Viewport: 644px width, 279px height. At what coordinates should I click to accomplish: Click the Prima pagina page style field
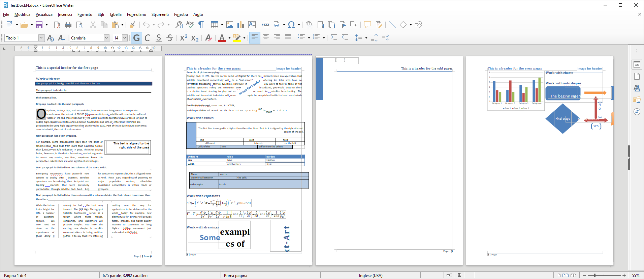click(x=235, y=275)
